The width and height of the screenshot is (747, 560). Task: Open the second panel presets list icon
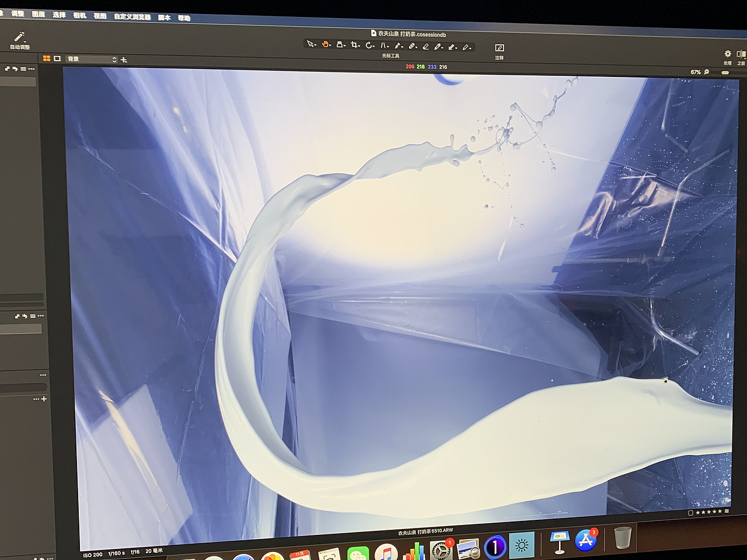click(x=33, y=316)
